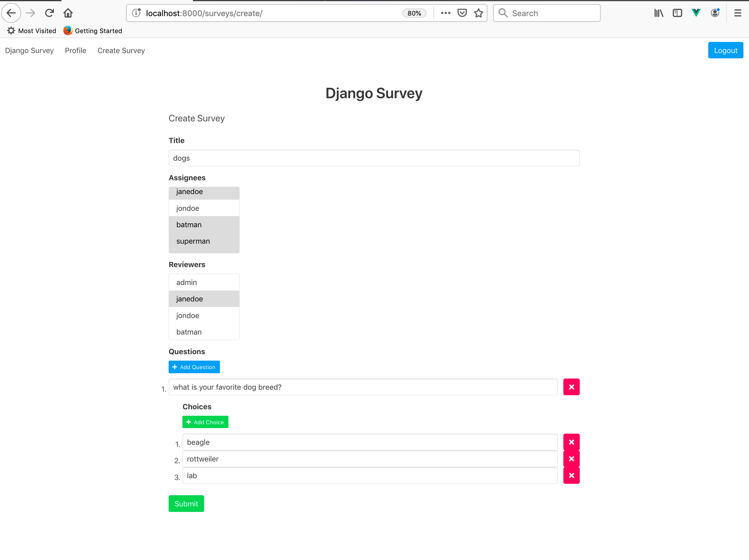Screen dimensions: 749x560
Task: Submit the dogs survey
Action: point(186,503)
